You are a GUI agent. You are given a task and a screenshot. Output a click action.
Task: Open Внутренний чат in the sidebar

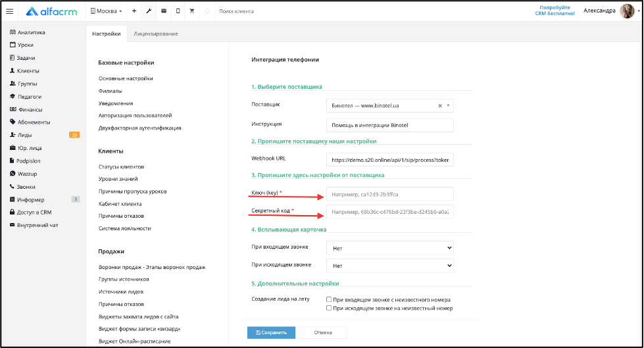(34, 225)
